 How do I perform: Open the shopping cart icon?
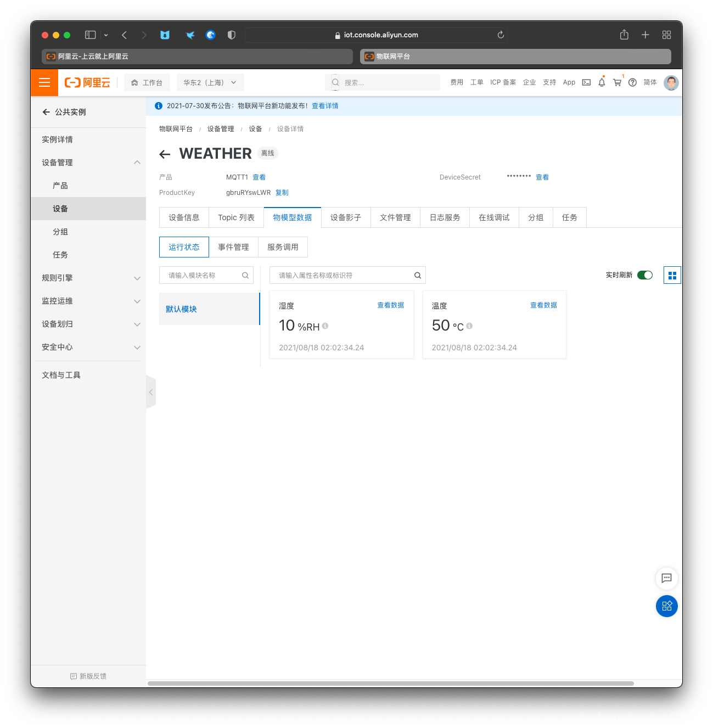(x=617, y=82)
